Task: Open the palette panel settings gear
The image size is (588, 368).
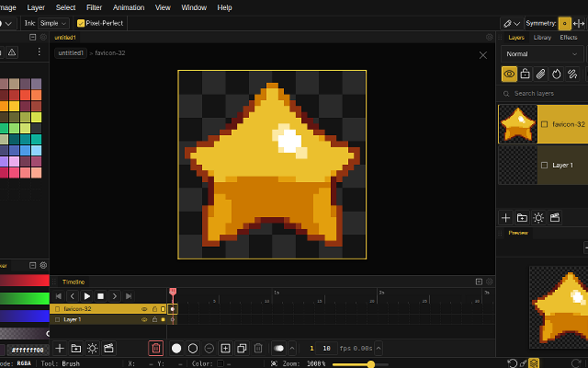Action: coord(43,37)
